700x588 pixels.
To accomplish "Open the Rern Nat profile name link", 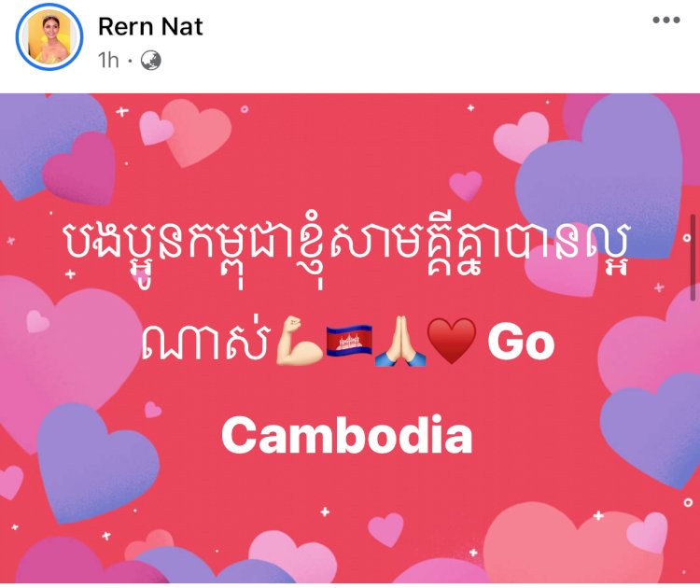I will pyautogui.click(x=150, y=26).
